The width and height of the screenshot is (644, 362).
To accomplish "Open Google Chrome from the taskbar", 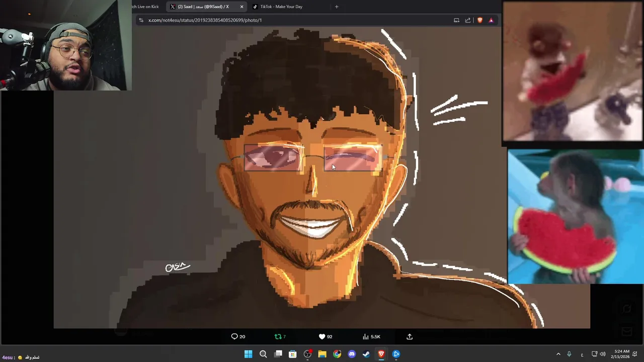I will tap(337, 354).
